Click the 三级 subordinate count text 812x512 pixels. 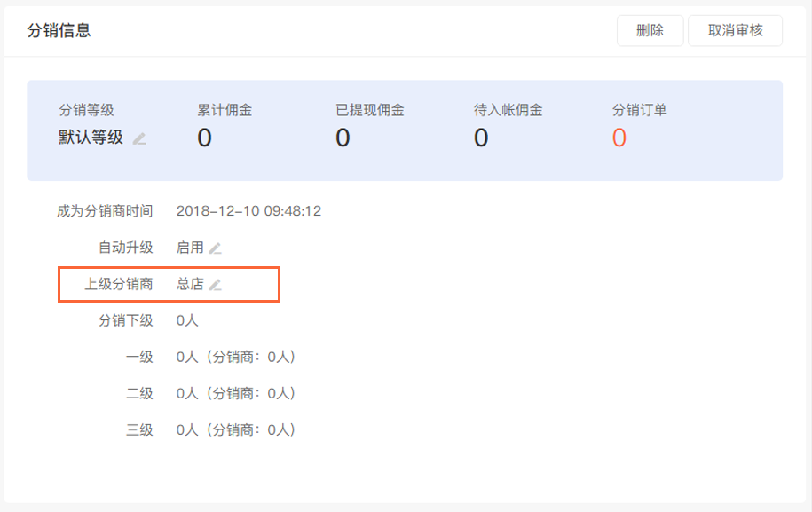235,430
